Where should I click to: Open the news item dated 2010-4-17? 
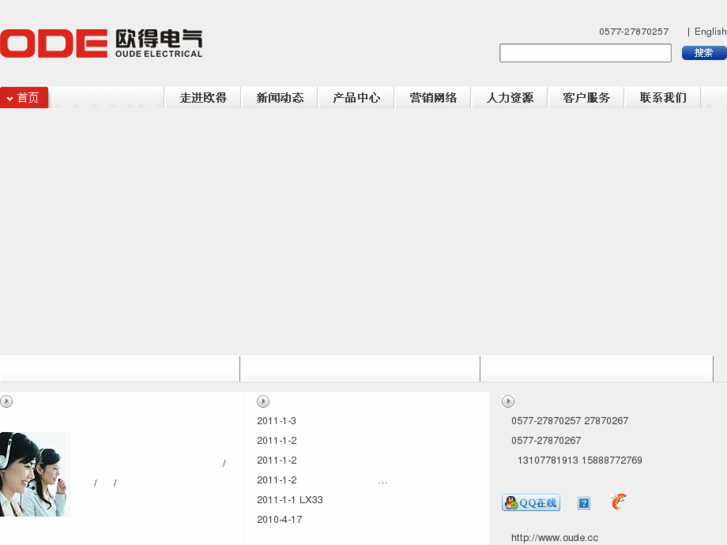coord(280,519)
